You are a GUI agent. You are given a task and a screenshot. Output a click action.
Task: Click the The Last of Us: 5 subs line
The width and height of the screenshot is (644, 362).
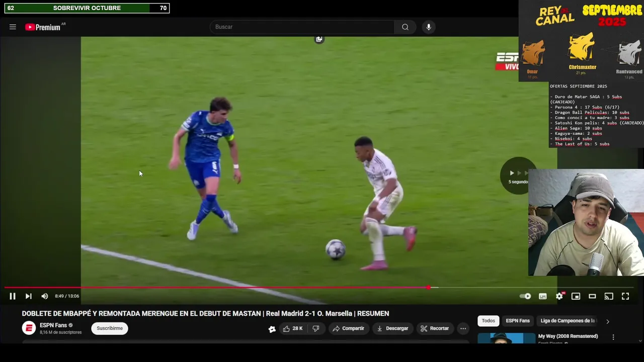(580, 144)
